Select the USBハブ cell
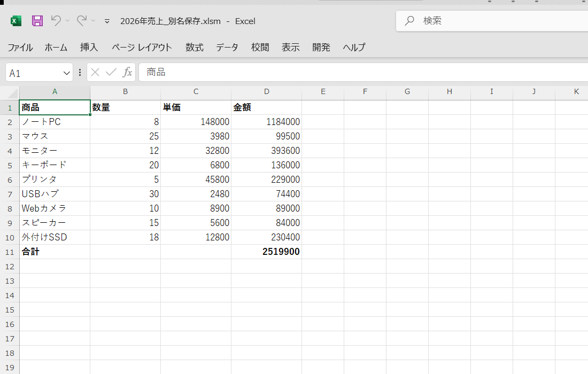Viewport: 588px width, 374px height. point(55,194)
